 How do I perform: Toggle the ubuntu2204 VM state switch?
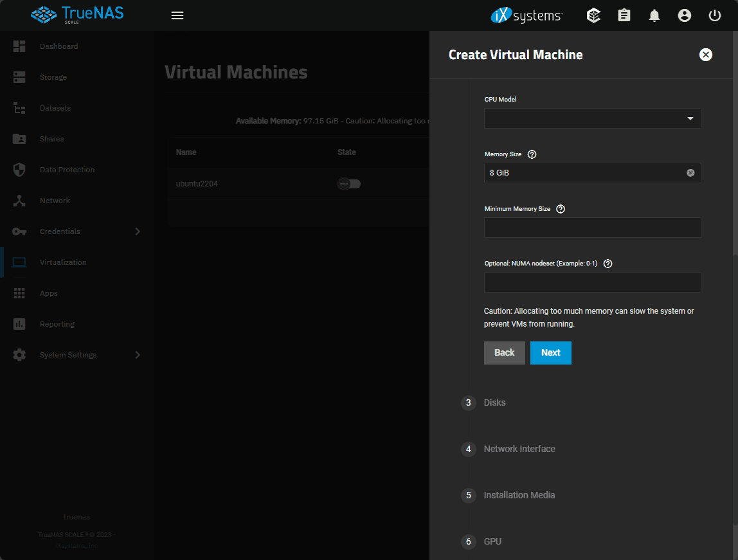click(349, 184)
